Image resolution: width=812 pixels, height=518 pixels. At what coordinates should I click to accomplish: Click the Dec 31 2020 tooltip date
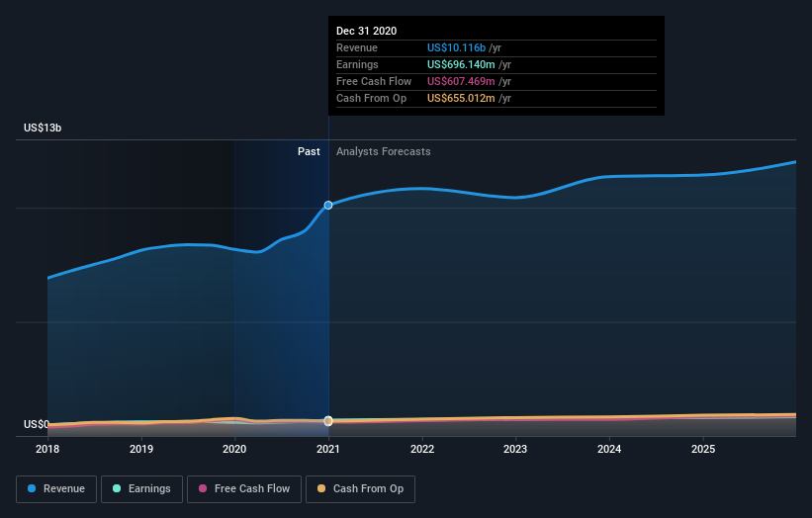pos(366,31)
